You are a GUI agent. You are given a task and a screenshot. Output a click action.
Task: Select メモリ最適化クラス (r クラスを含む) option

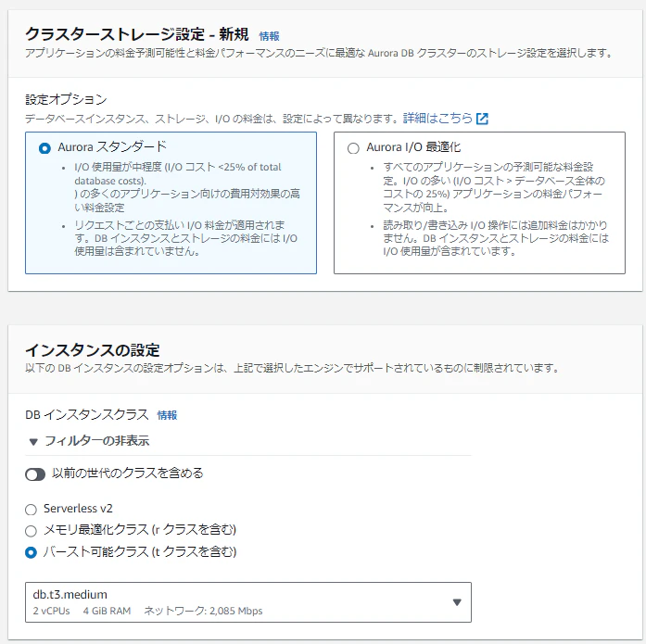[x=31, y=531]
